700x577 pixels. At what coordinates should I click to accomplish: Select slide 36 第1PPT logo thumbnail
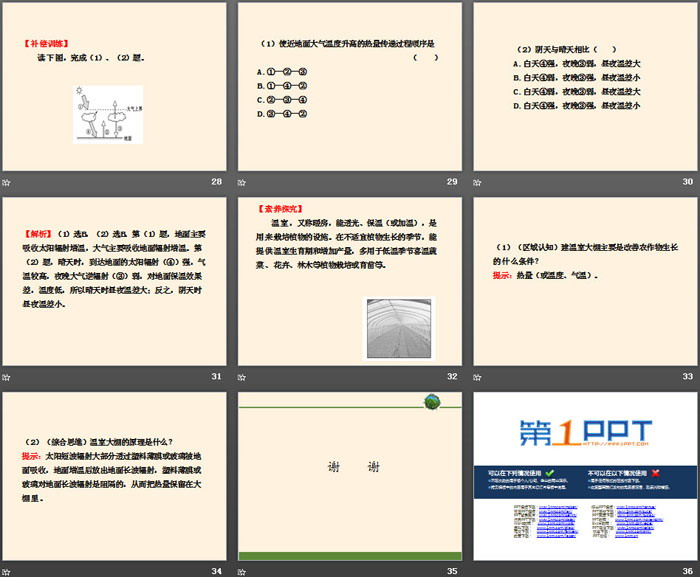[x=585, y=476]
